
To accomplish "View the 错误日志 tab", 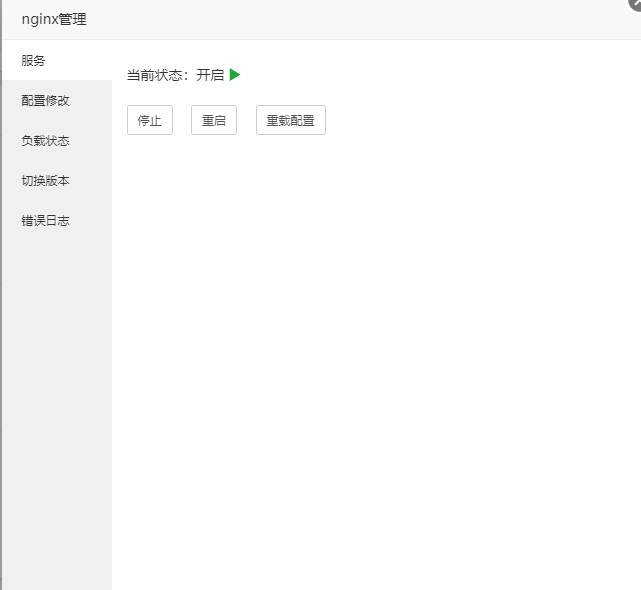I will [x=57, y=221].
